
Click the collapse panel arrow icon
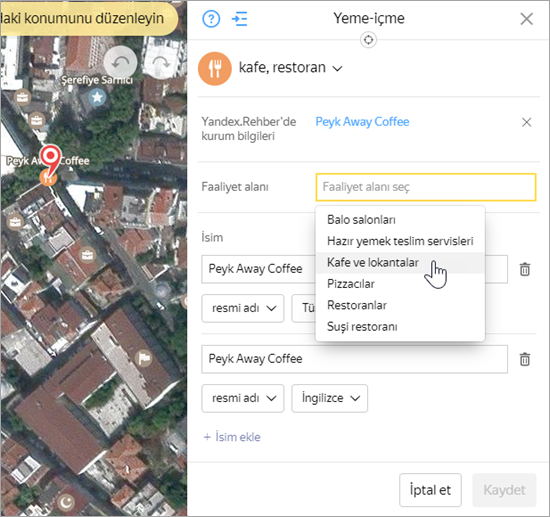pos(240,19)
